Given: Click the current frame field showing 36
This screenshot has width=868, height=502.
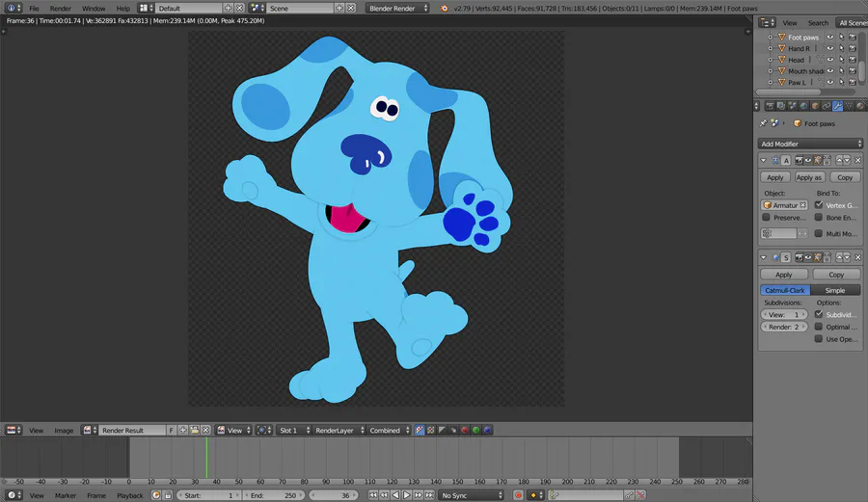Looking at the screenshot, I should [x=336, y=495].
